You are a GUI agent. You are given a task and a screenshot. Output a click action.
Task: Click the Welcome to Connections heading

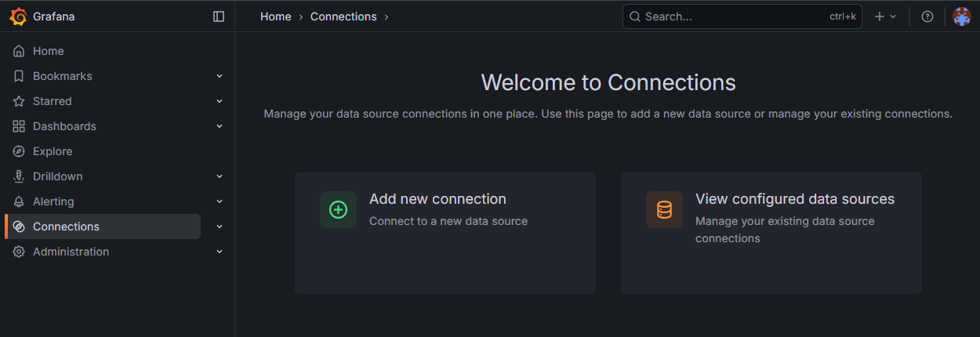coord(608,82)
